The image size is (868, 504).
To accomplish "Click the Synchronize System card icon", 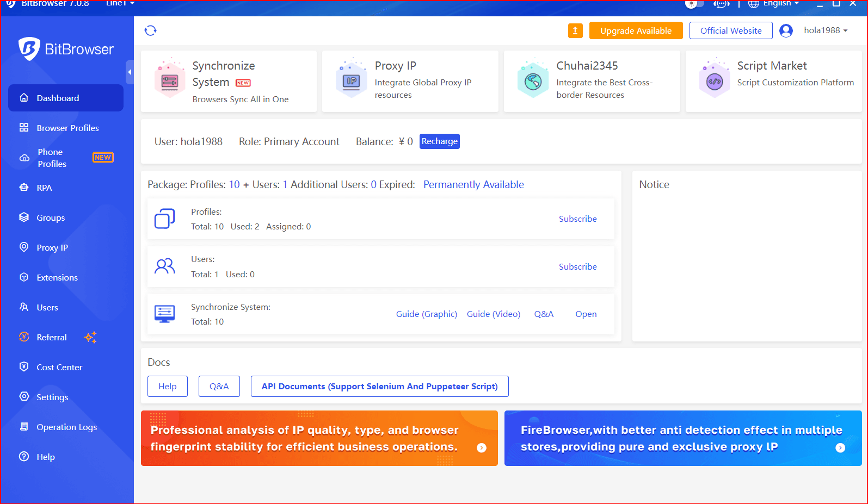I will click(x=170, y=82).
